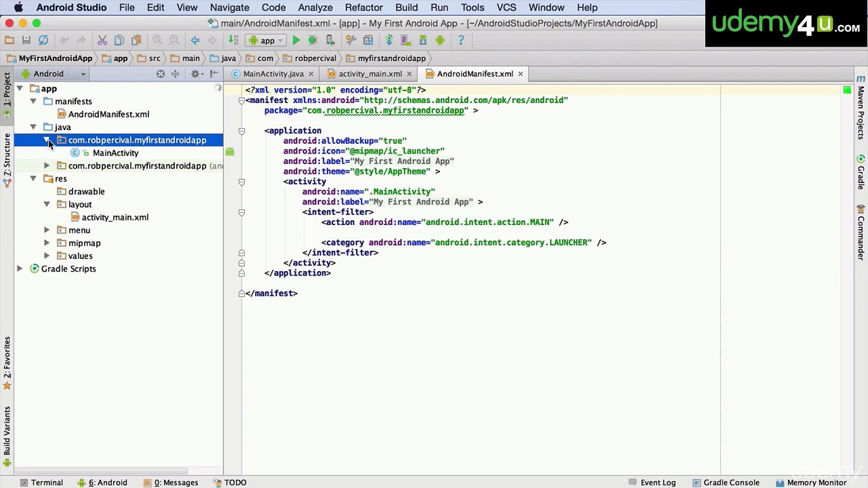Hide the Project panel via hide icon

click(214, 74)
